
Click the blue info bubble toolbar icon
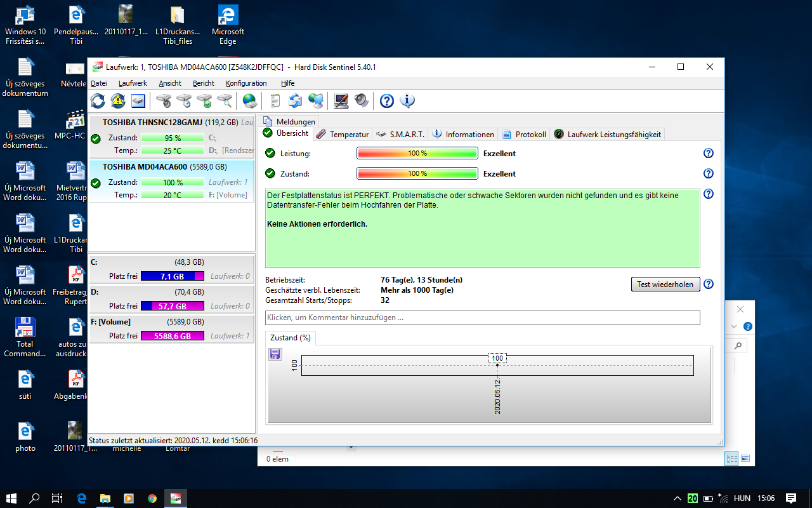click(407, 100)
